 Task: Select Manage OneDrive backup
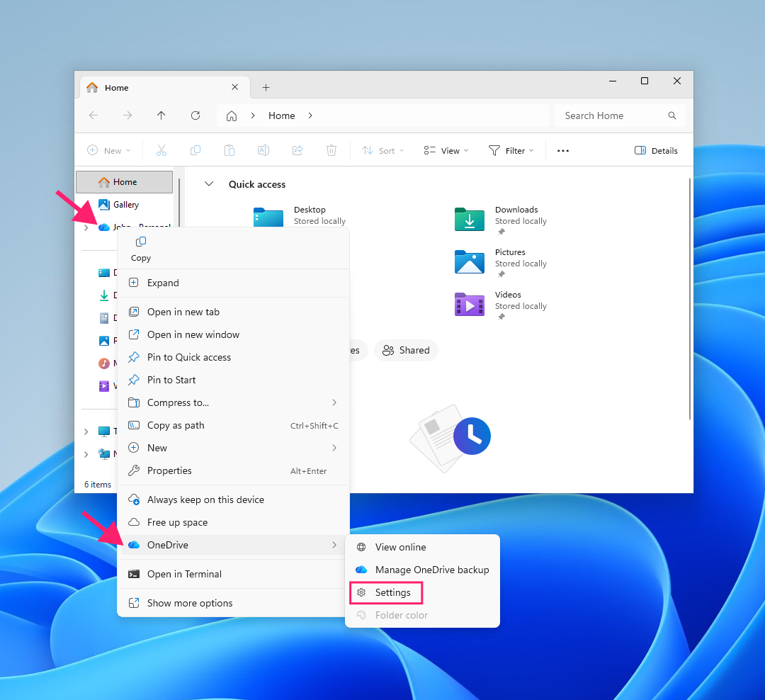point(422,570)
